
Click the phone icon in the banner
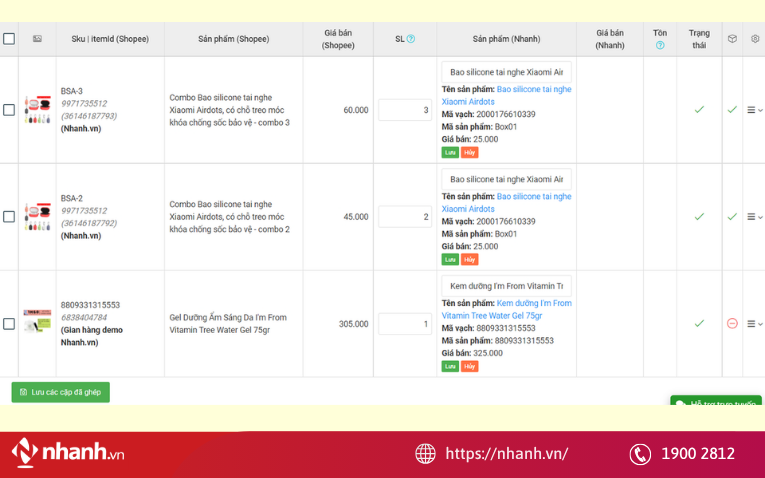click(640, 454)
